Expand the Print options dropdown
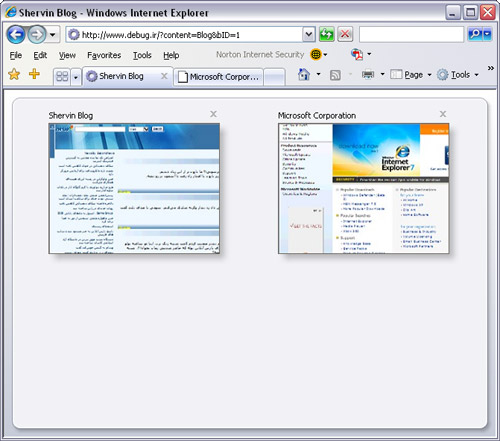 click(382, 74)
